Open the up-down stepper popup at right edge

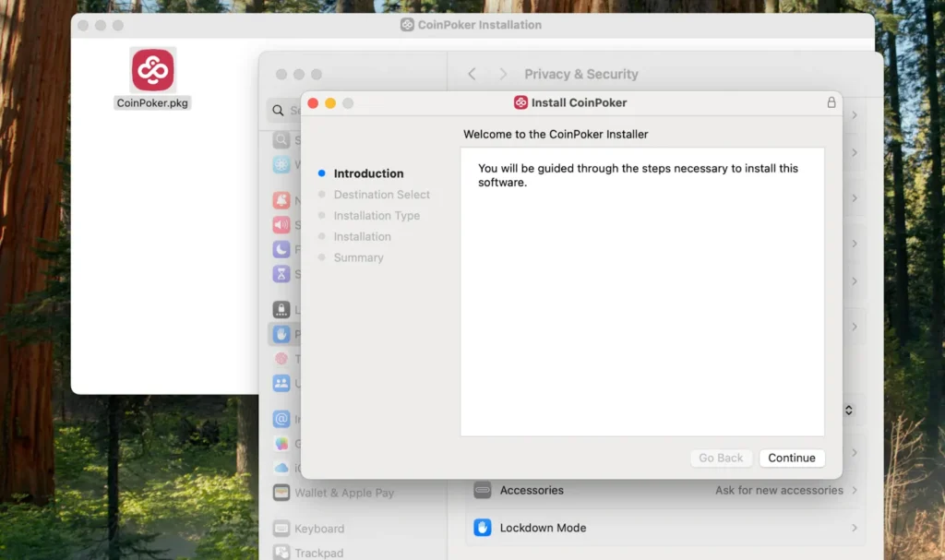849,409
